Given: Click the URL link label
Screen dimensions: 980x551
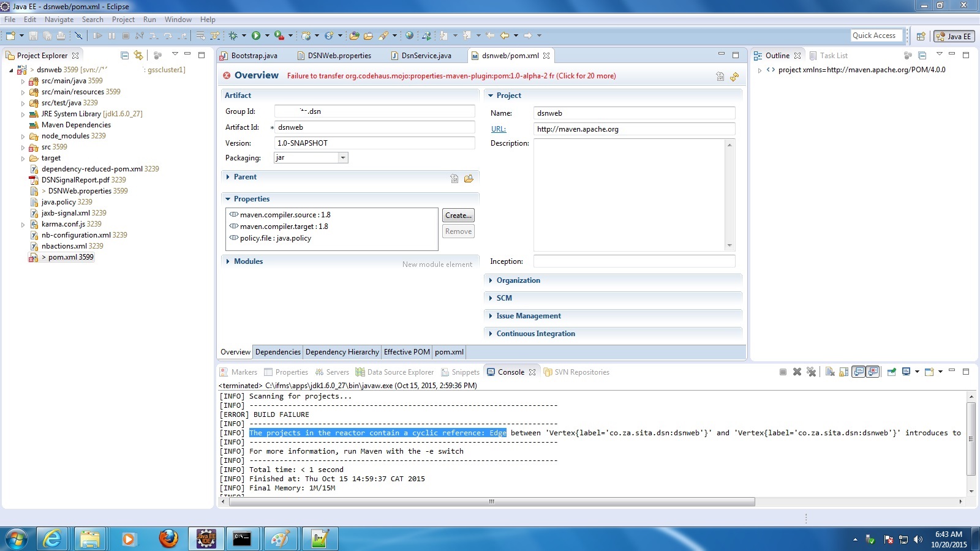Looking at the screenshot, I should pos(498,129).
